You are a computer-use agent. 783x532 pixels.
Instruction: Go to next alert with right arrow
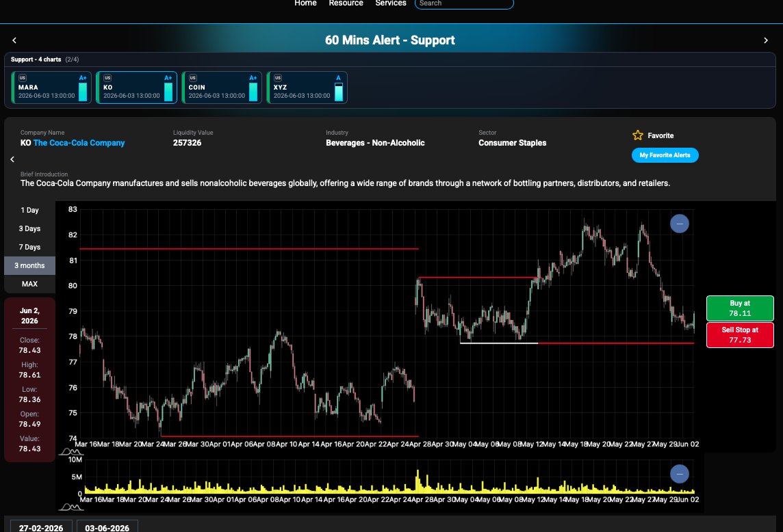(765, 40)
